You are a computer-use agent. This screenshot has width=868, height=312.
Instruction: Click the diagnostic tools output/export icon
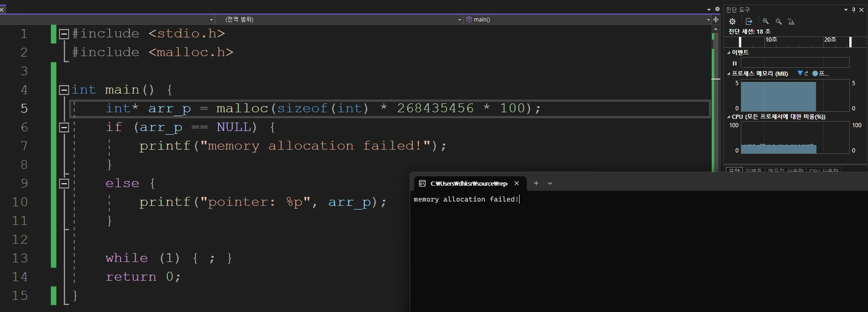click(749, 22)
